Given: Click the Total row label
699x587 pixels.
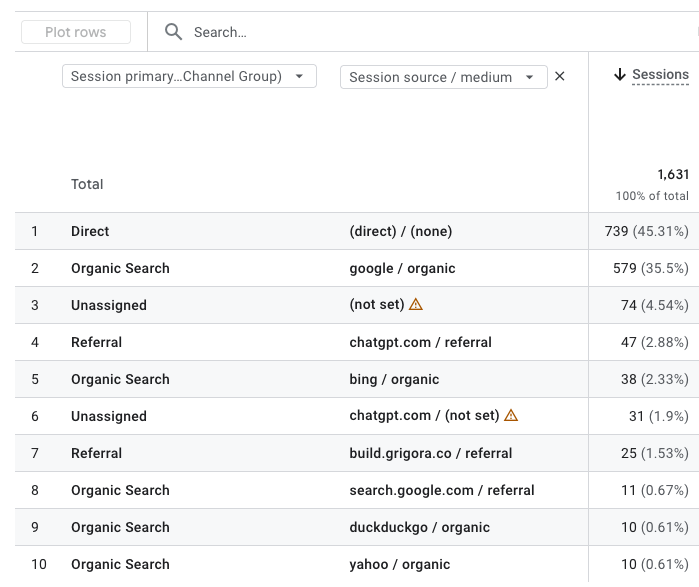Looking at the screenshot, I should click(x=87, y=184).
